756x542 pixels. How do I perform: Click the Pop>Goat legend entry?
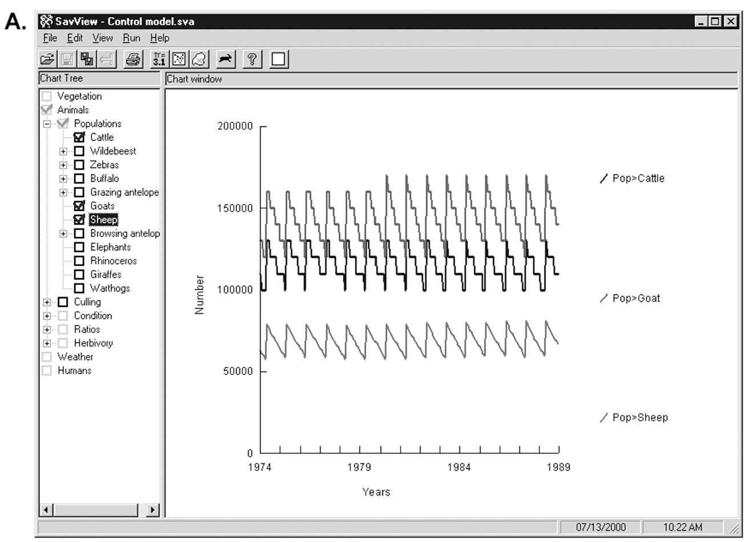(x=630, y=298)
